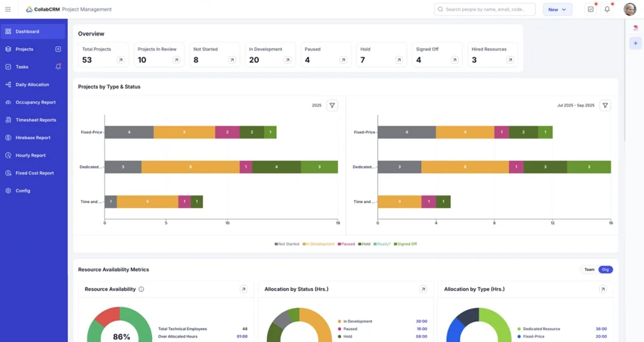Open Occupancy Report from sidebar

click(35, 102)
